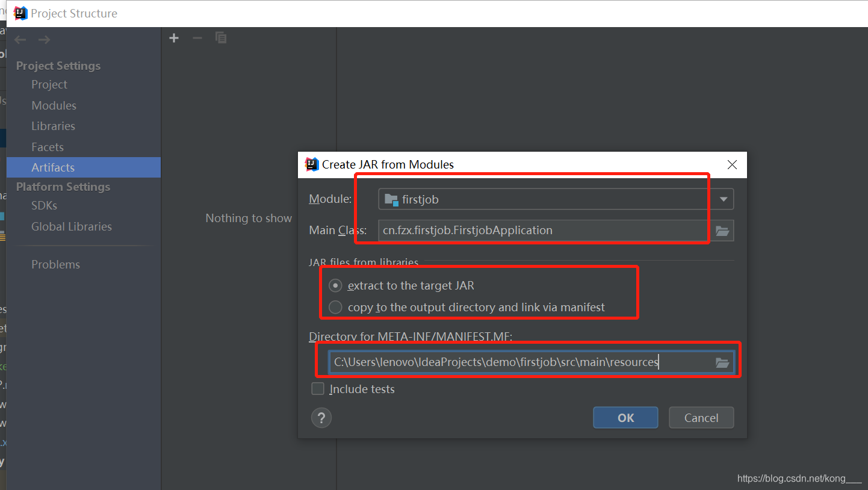
Task: Open Project settings section
Action: click(49, 84)
